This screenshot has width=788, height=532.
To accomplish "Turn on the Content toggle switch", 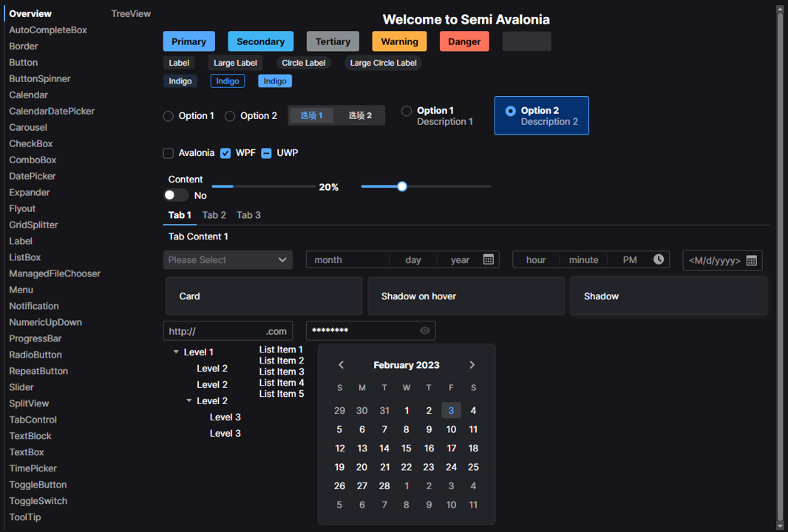I will [x=176, y=195].
